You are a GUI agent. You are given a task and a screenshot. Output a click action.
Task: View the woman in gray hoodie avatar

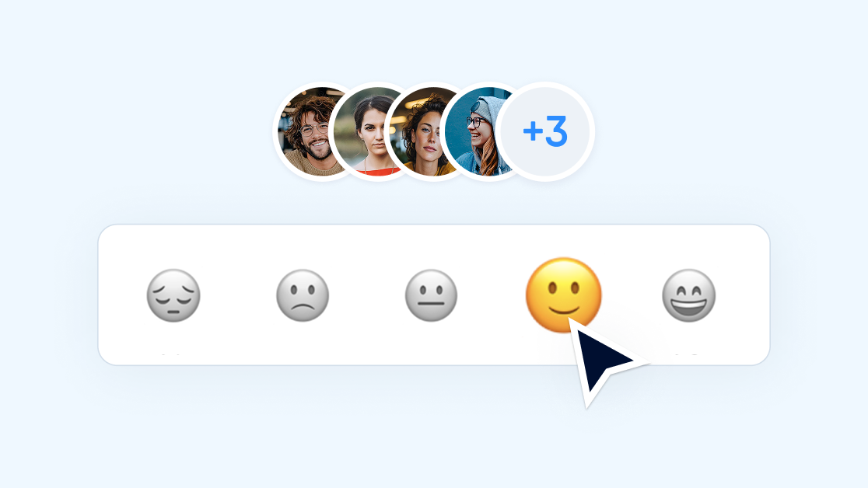pyautogui.click(x=478, y=131)
